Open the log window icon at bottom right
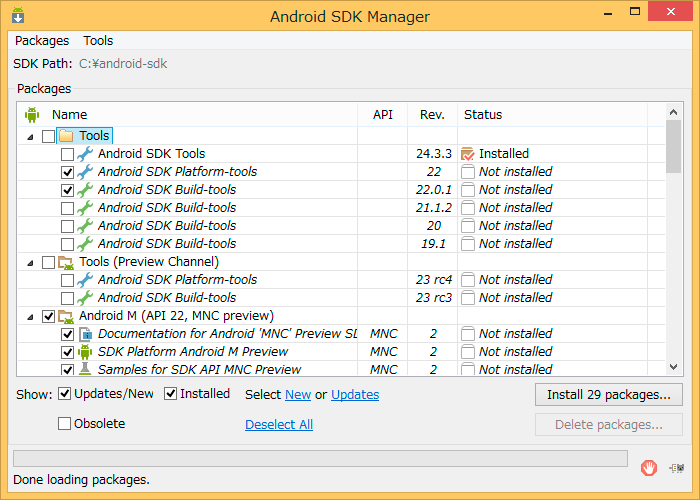 click(677, 468)
